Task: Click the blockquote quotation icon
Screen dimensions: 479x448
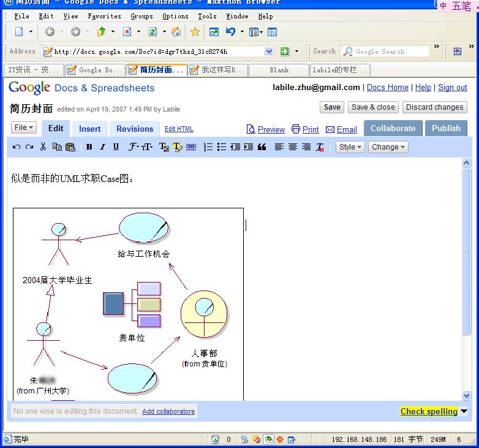Action: pos(262,147)
